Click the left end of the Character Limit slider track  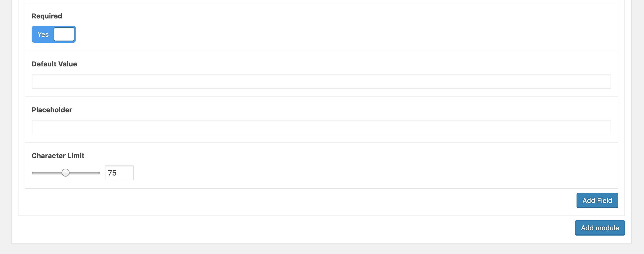33,173
